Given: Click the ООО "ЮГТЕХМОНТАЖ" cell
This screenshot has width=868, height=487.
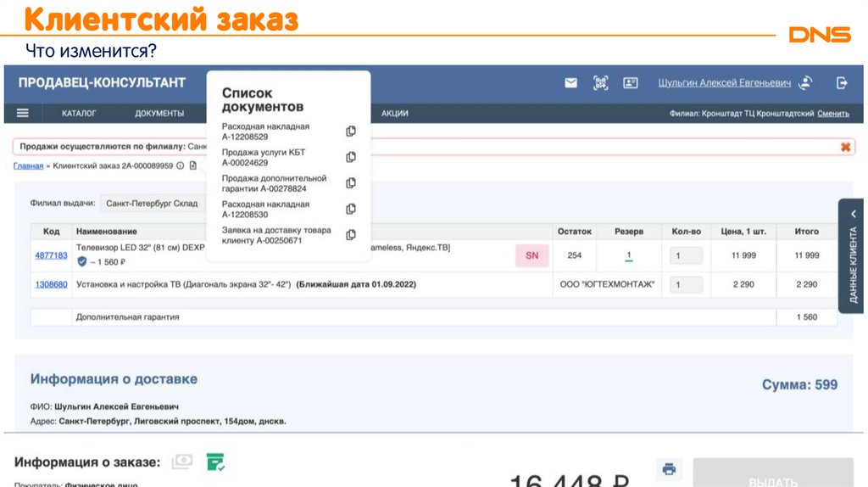Looking at the screenshot, I should tap(607, 284).
